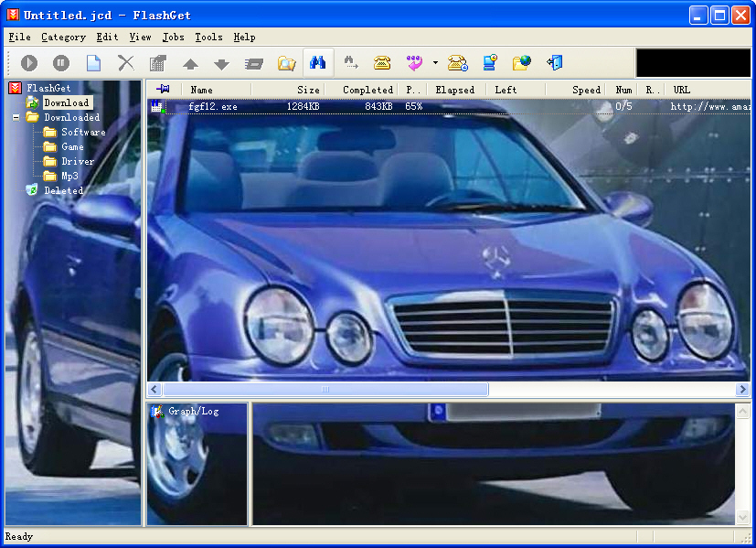Click the Find Next binoculars-arrow icon
Image resolution: width=756 pixels, height=548 pixels.
point(350,63)
